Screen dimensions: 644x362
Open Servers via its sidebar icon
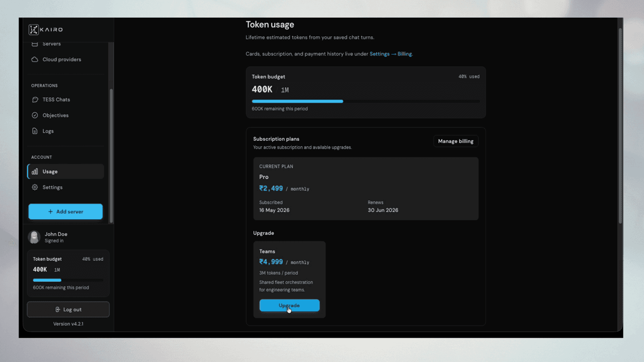tap(35, 44)
